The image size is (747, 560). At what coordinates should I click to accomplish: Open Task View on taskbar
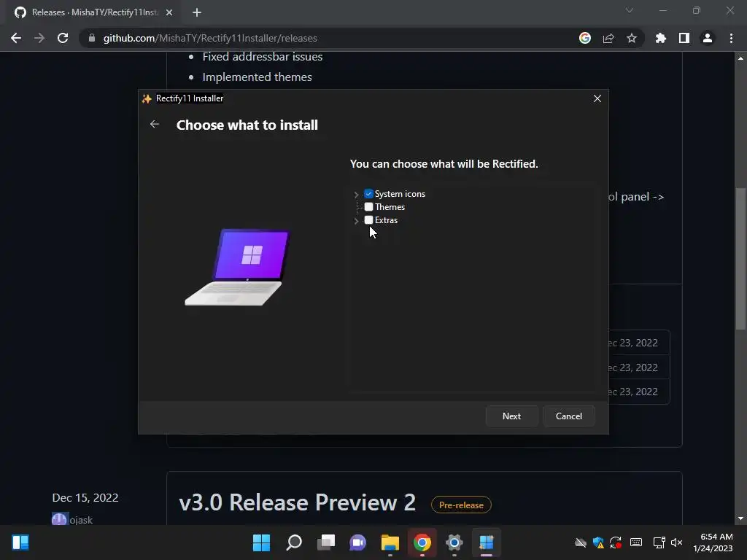[326, 542]
